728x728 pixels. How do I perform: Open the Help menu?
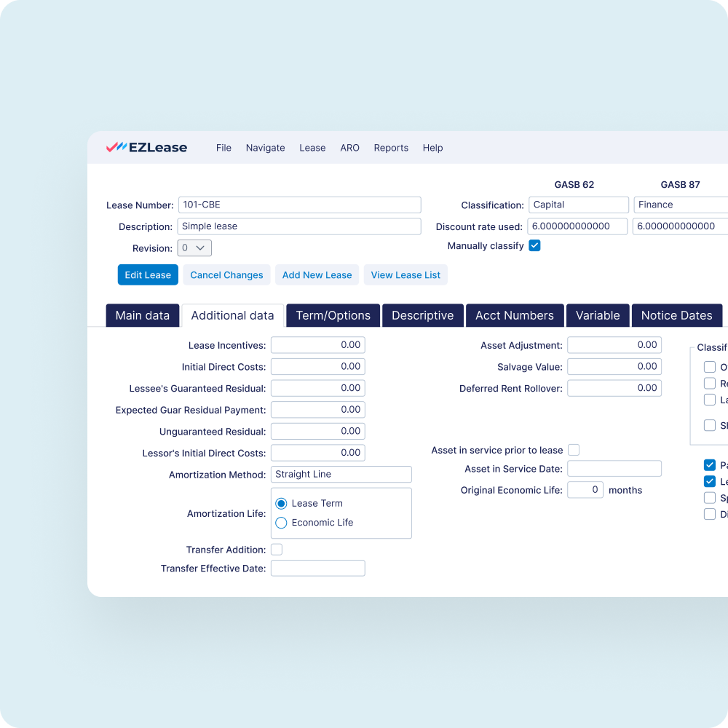point(432,148)
